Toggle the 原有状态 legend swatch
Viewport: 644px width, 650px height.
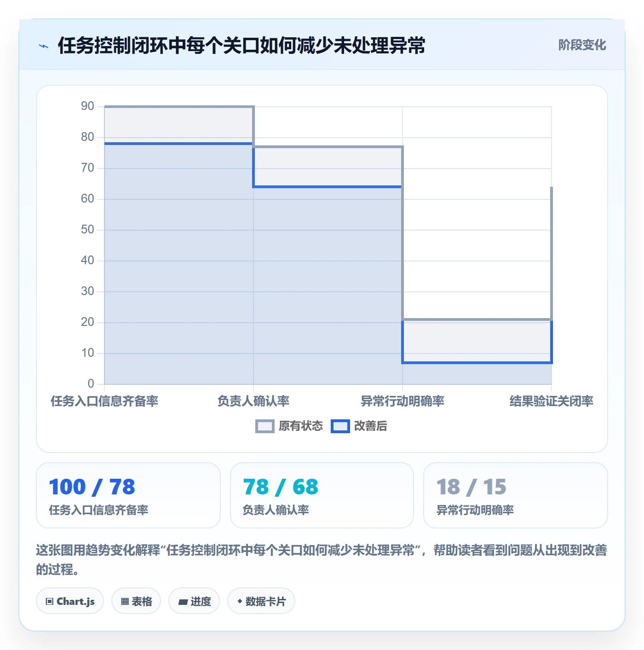coord(265,426)
